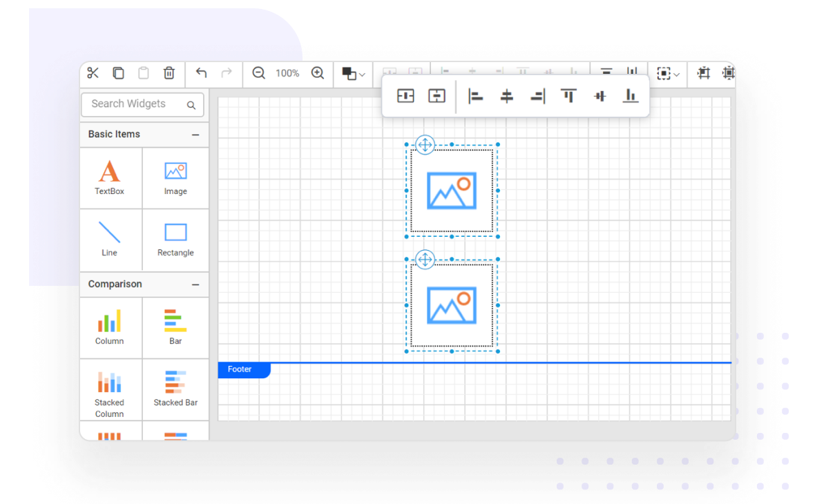Align selected items to the right

(x=538, y=96)
